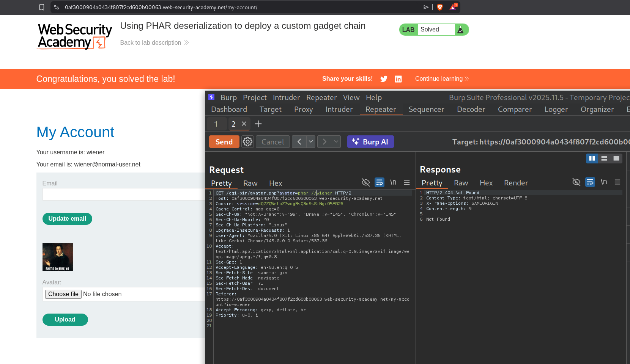Share on LinkedIn icon
Image resolution: width=630 pixels, height=364 pixels.
(398, 79)
